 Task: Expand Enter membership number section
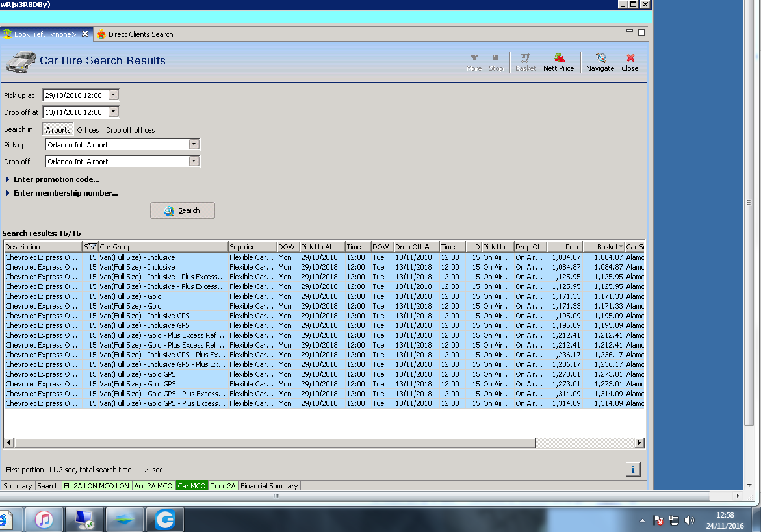point(62,193)
